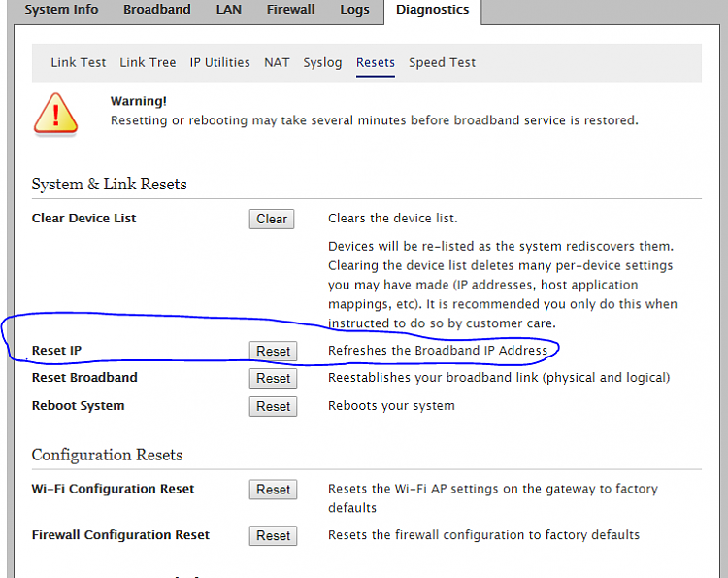Click 'Resets the Wi-Fi AP settings' description
This screenshot has height=578, width=728.
pyautogui.click(x=493, y=498)
